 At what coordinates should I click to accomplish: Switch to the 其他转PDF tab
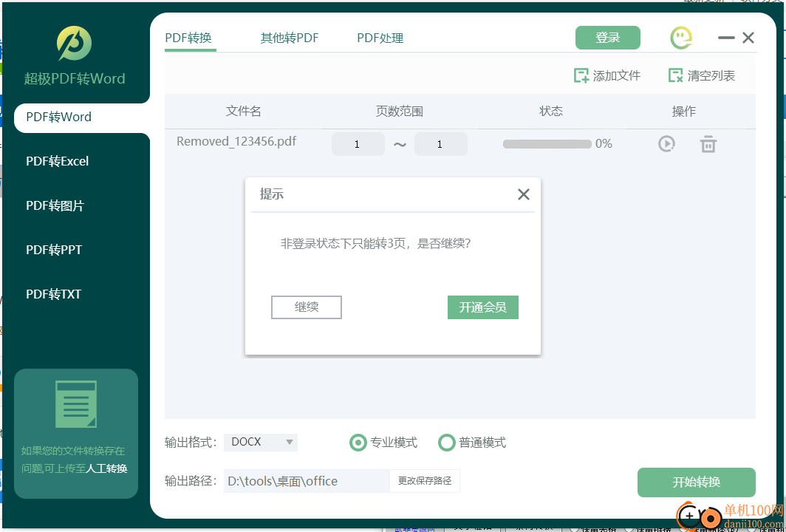290,38
